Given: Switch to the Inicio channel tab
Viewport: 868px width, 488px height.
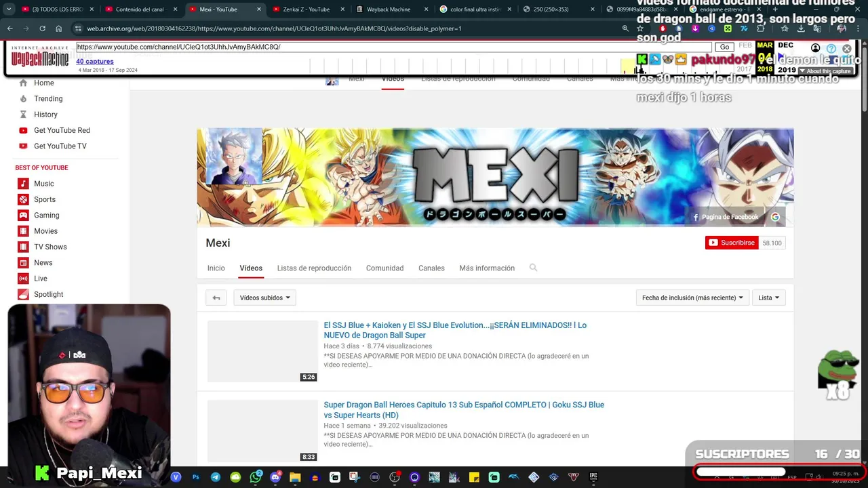Looking at the screenshot, I should pyautogui.click(x=216, y=268).
